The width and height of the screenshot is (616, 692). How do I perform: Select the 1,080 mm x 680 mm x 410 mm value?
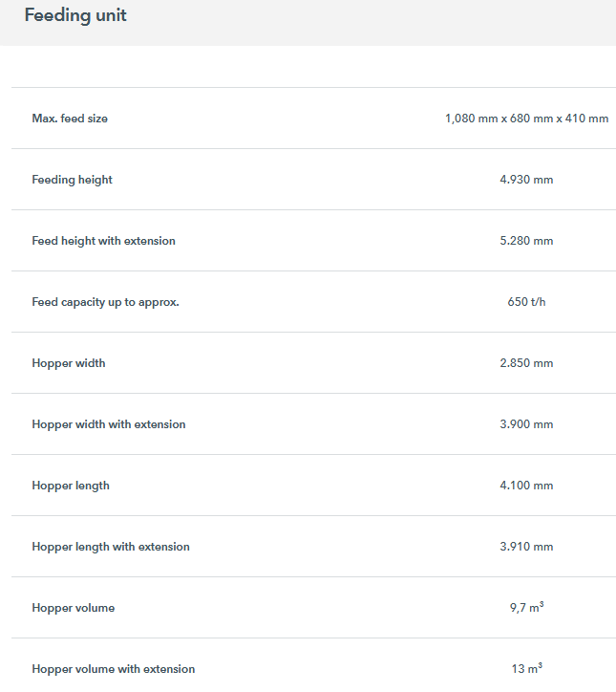point(526,119)
